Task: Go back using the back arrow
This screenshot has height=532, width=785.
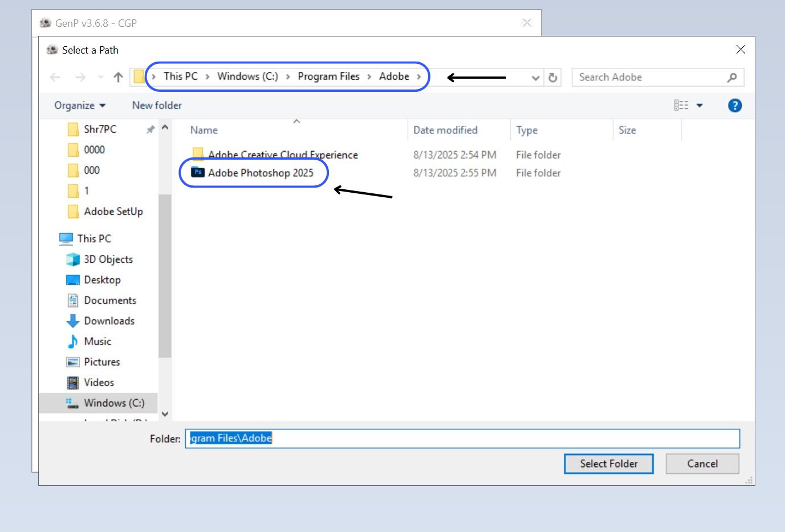Action: pyautogui.click(x=55, y=77)
